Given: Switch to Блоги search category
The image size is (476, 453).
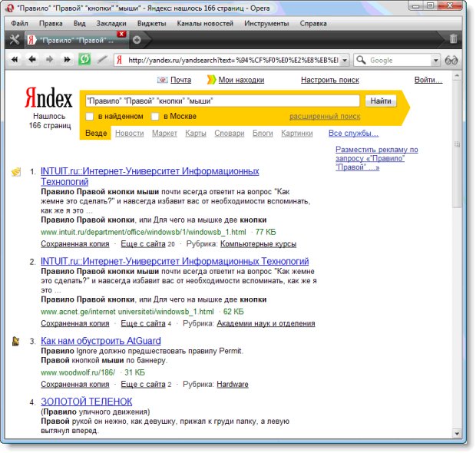Looking at the screenshot, I should [263, 134].
